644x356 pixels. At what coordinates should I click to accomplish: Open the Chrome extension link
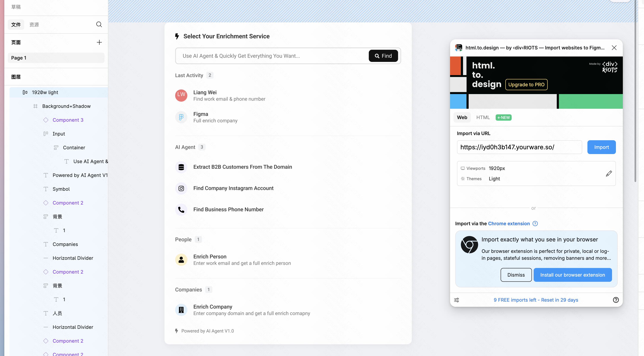coord(509,224)
